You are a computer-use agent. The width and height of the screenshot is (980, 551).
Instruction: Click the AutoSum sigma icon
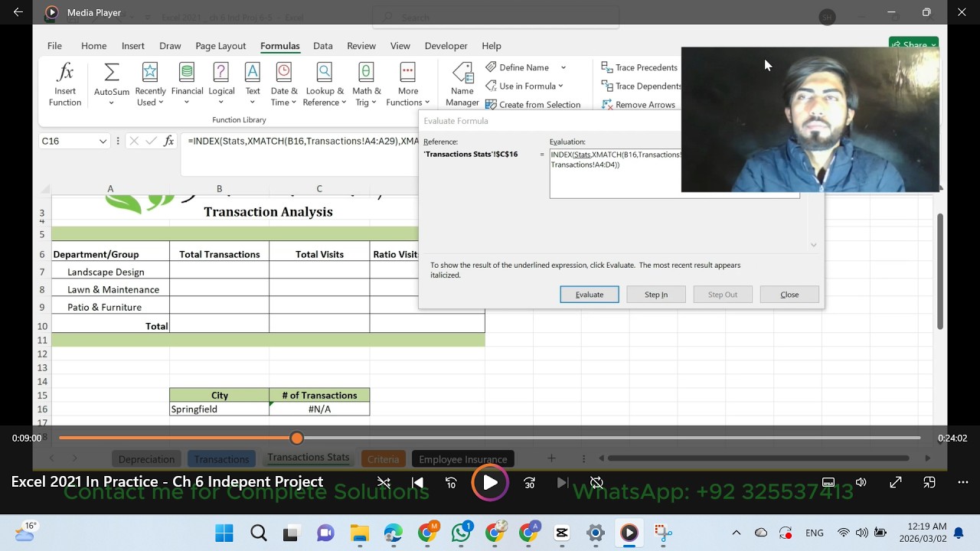point(112,72)
